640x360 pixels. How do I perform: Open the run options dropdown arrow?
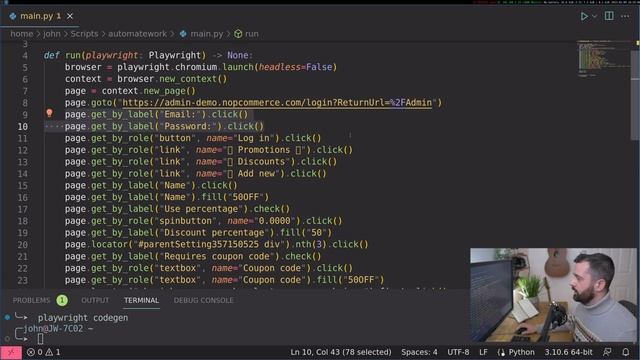[x=595, y=16]
